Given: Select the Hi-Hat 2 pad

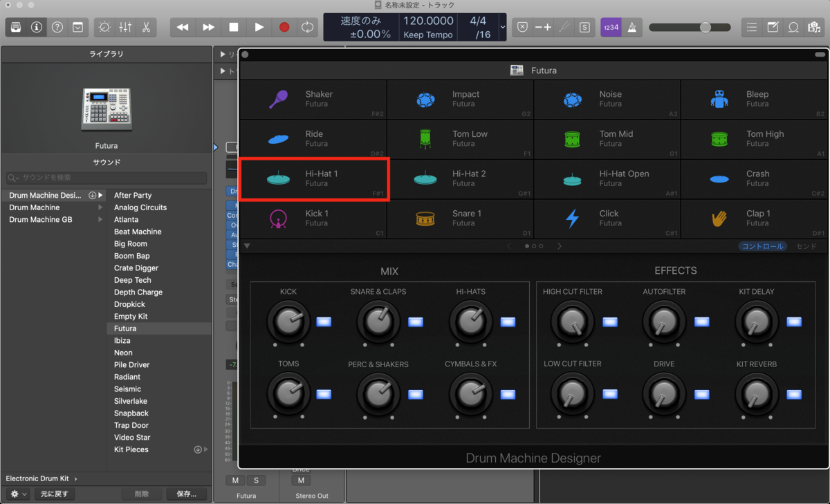Looking at the screenshot, I should pos(460,179).
